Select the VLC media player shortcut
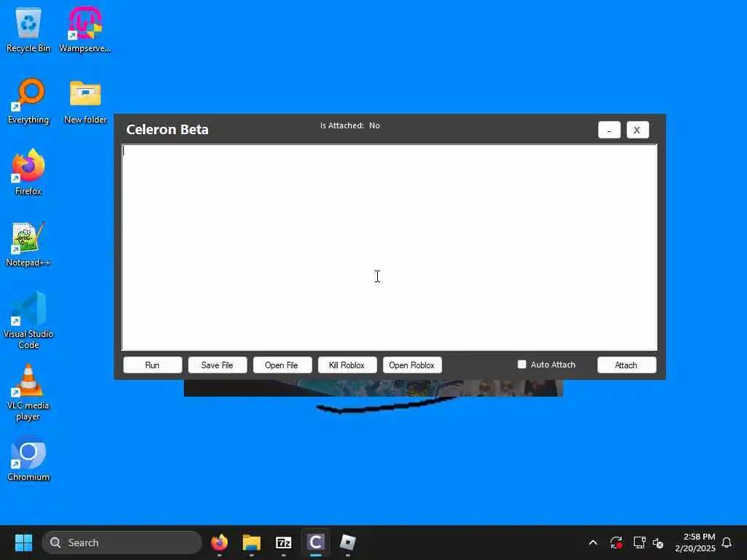The image size is (747, 560). pyautogui.click(x=28, y=392)
